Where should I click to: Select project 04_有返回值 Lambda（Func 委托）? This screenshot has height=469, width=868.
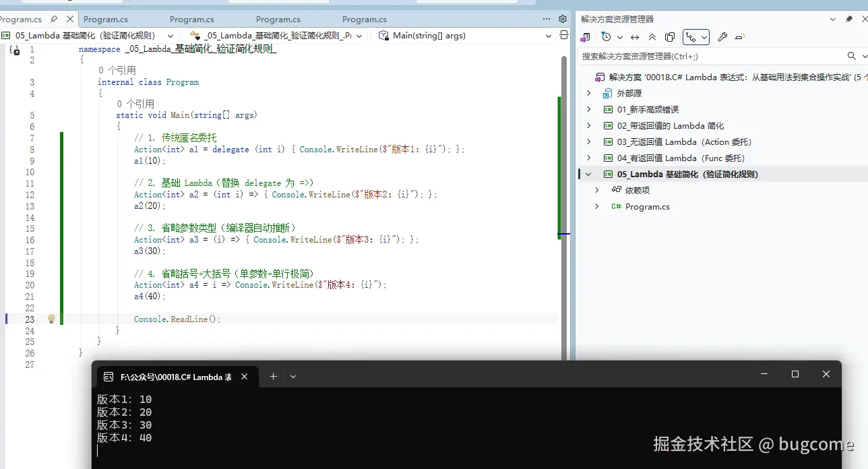coord(681,158)
